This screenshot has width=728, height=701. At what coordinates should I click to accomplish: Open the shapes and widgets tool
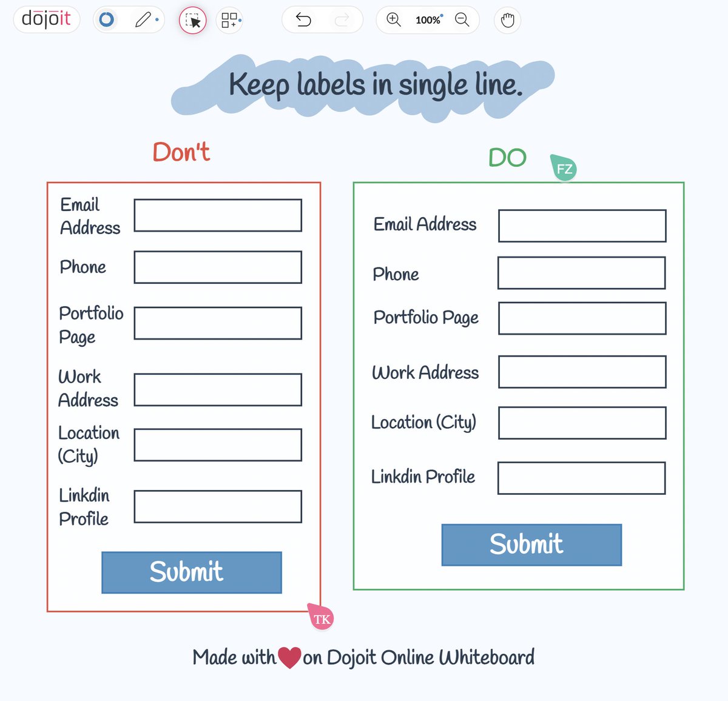click(229, 21)
